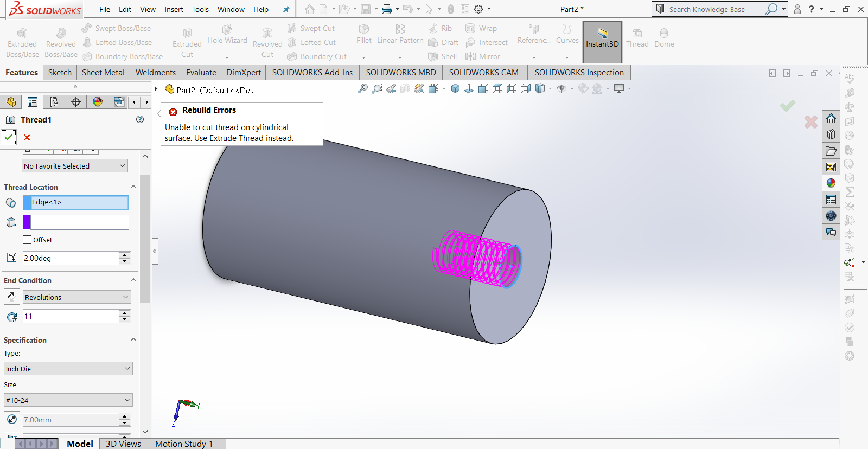Click the override diameter icon beside 7.00mm
The image size is (868, 449).
(x=11, y=419)
